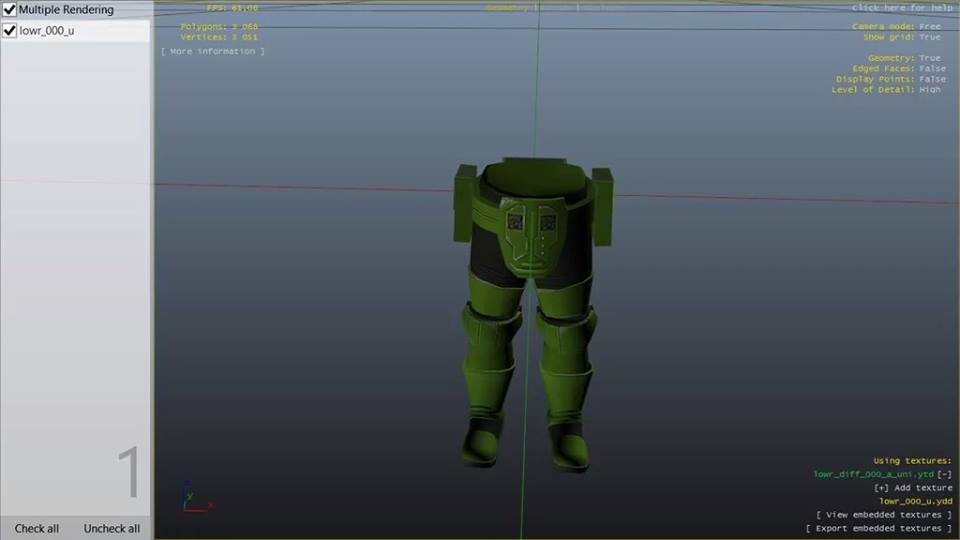
Task: Remove texture with the [-] icon
Action: pyautogui.click(x=944, y=474)
